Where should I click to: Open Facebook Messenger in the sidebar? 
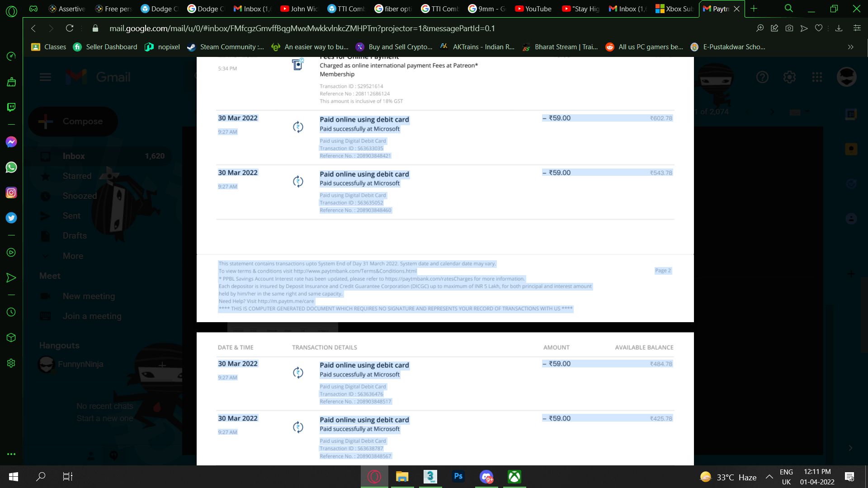point(11,142)
